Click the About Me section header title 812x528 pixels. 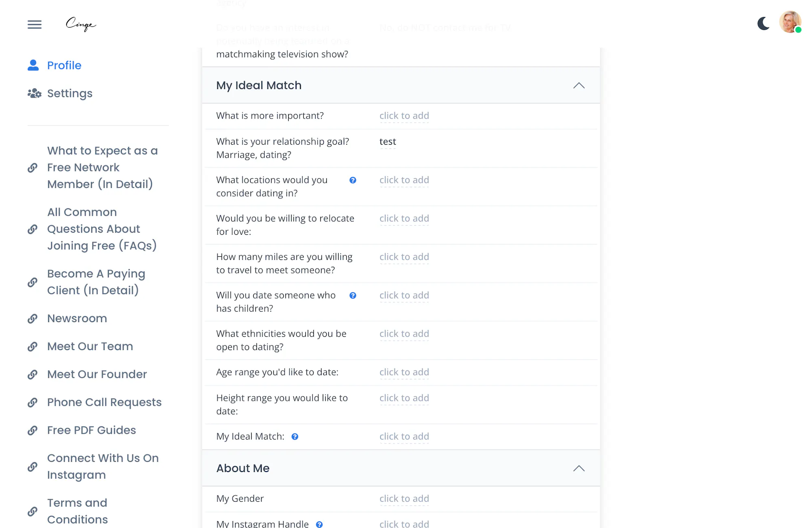(x=243, y=468)
